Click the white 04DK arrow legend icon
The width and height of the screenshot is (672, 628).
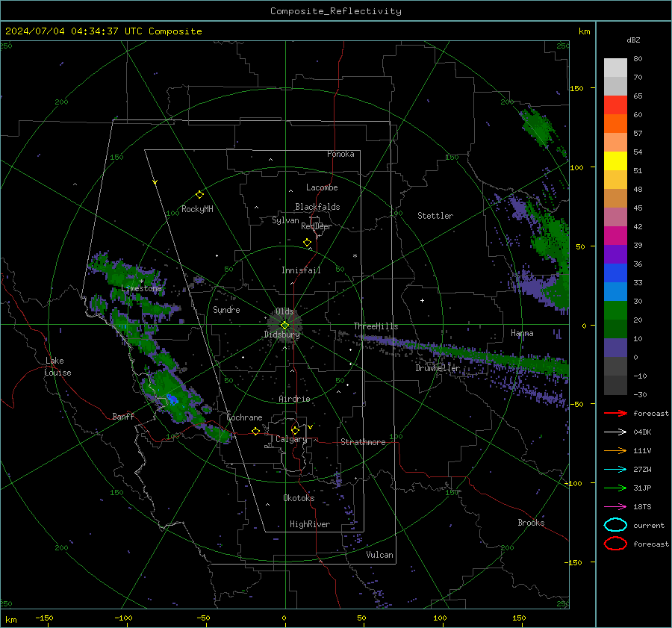(x=615, y=432)
